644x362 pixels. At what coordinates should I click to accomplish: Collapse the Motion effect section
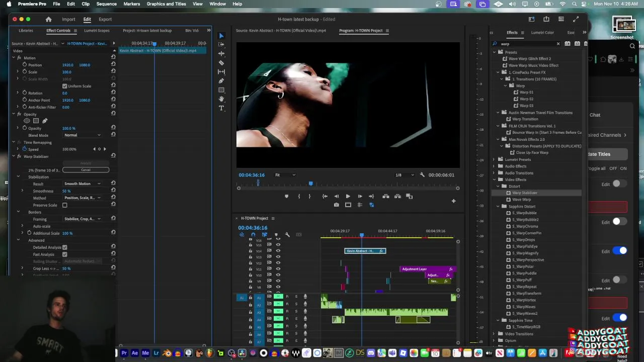pos(13,58)
